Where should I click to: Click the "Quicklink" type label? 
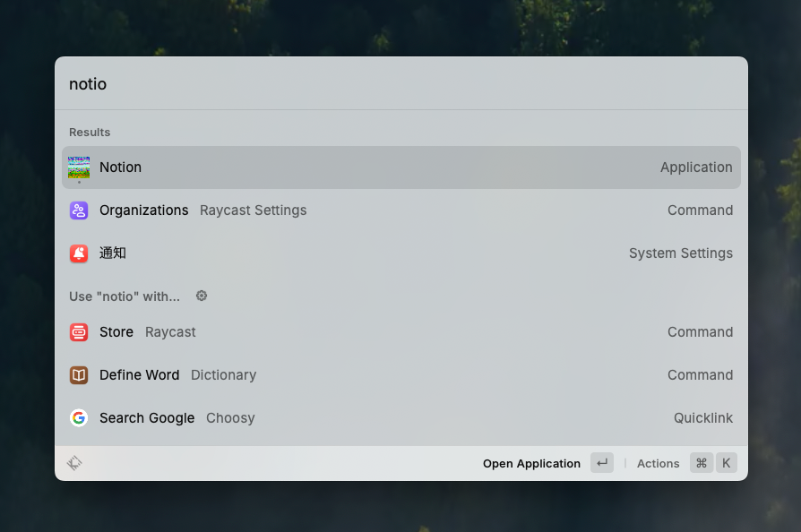tap(703, 418)
